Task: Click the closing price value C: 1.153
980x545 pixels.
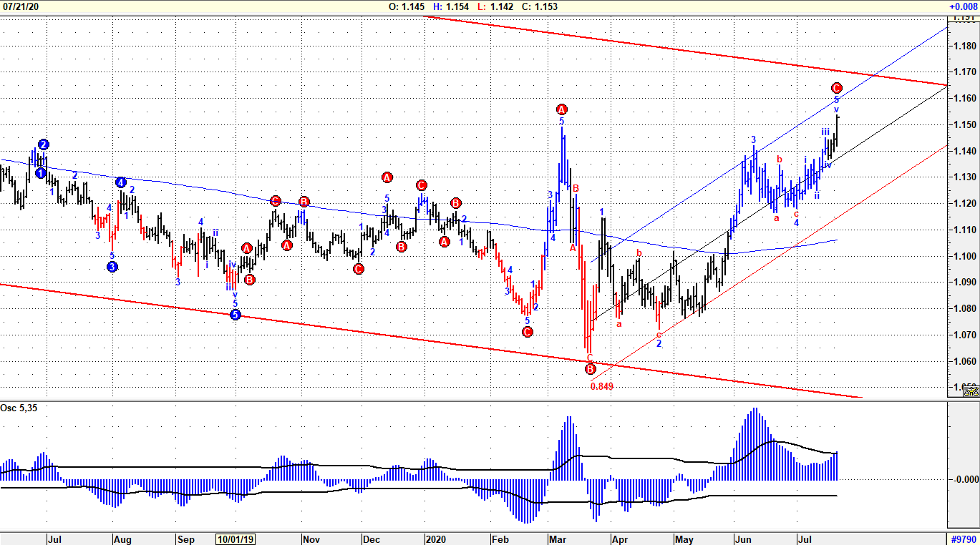Action: [540, 6]
